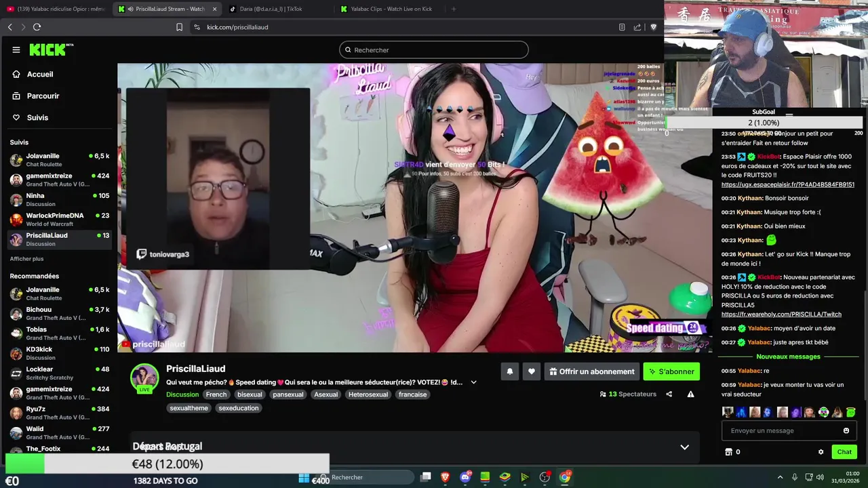Open OBS Studio from taskbar

tap(545, 477)
